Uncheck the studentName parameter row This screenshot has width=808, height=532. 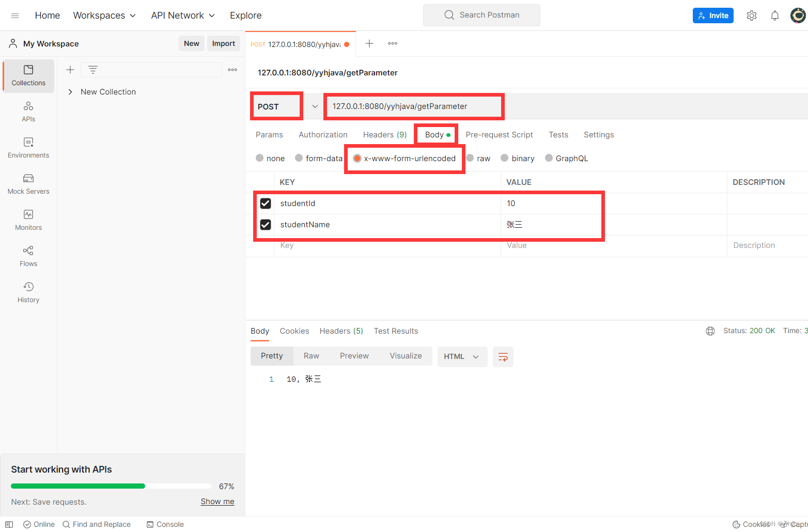[266, 225]
